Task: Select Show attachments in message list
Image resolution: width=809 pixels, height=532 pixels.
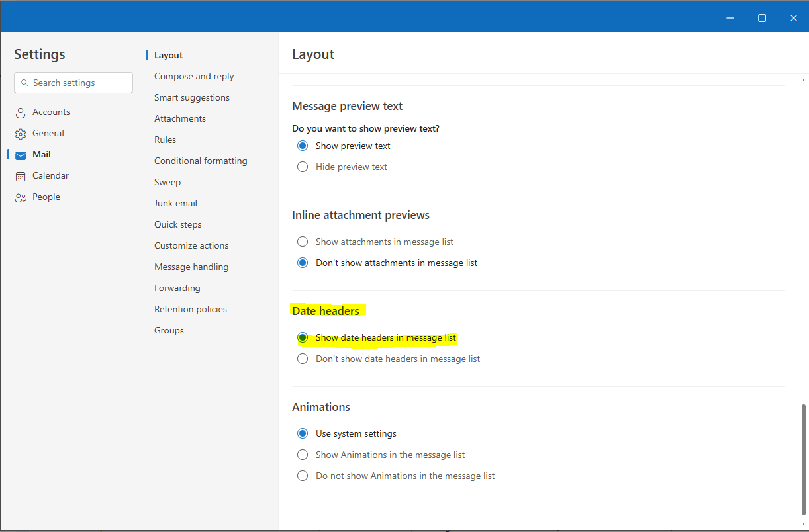Action: point(303,242)
